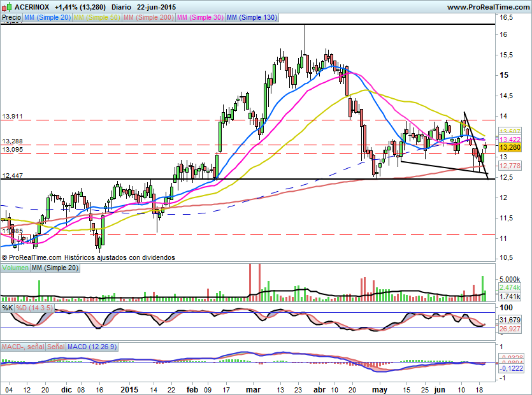Select the pink MM (Simple 30) label
Image resolution: width=532 pixels, height=395 pixels.
199,18
